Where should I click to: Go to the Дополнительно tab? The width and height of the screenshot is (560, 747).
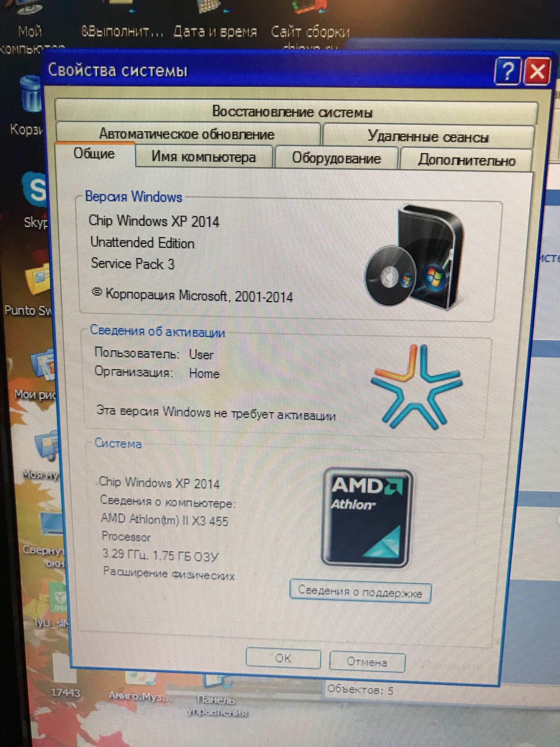pos(466,160)
